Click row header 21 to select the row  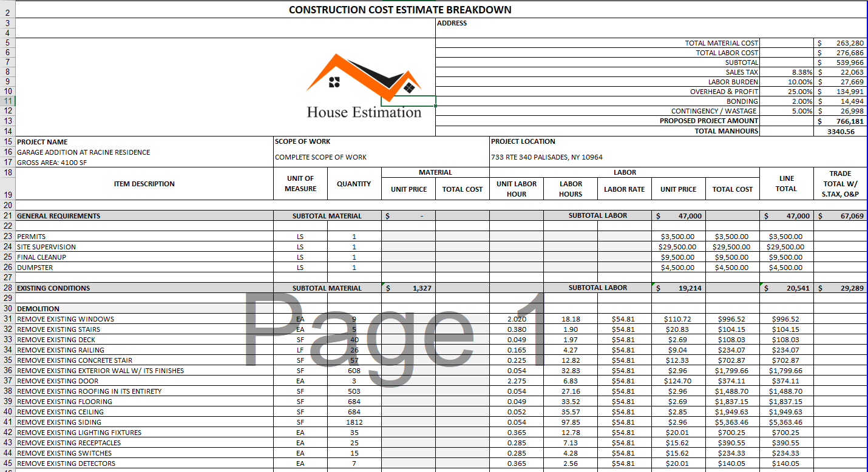pyautogui.click(x=7, y=216)
